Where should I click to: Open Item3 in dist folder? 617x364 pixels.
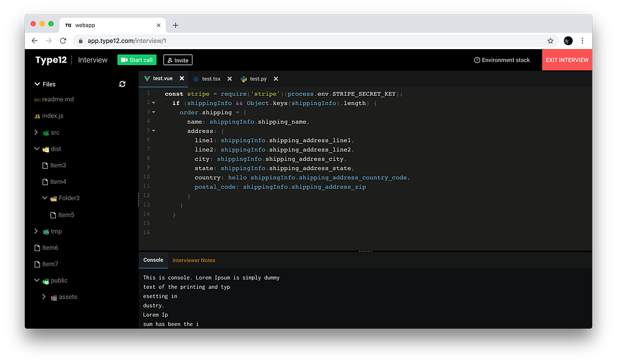[58, 166]
